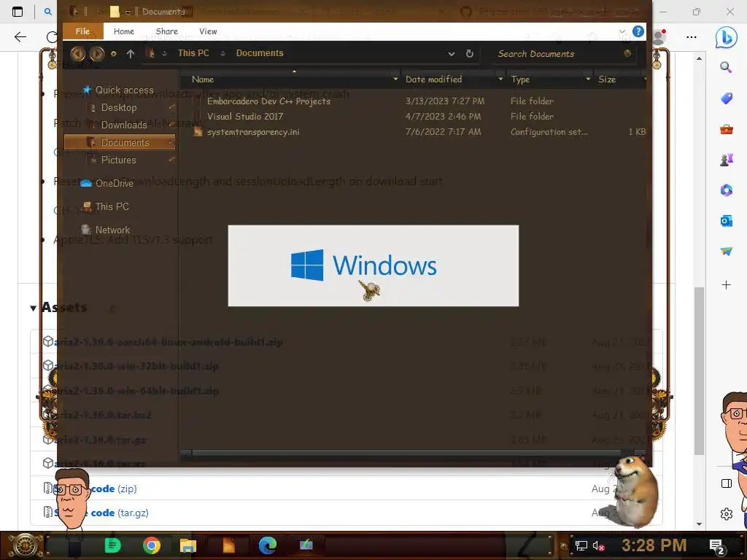
Task: Open notification center with 2 alerts
Action: 717,547
